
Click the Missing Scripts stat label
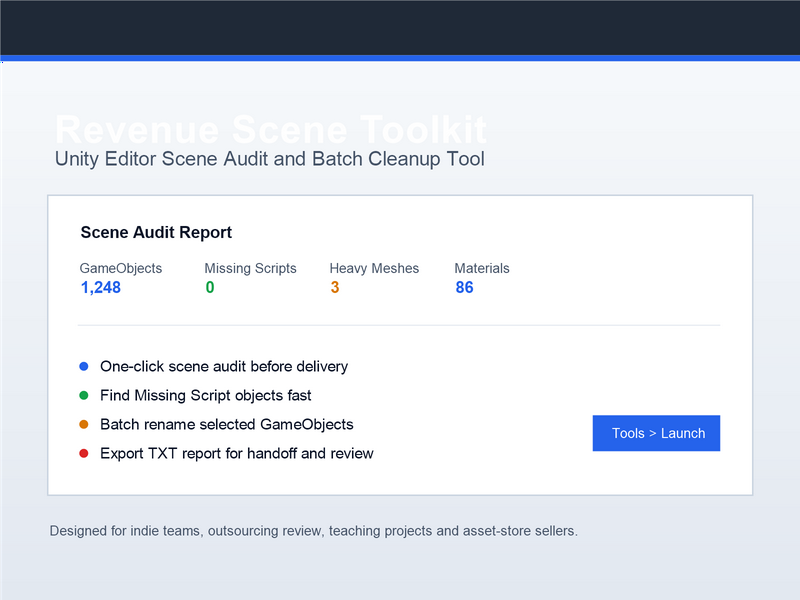coord(251,268)
